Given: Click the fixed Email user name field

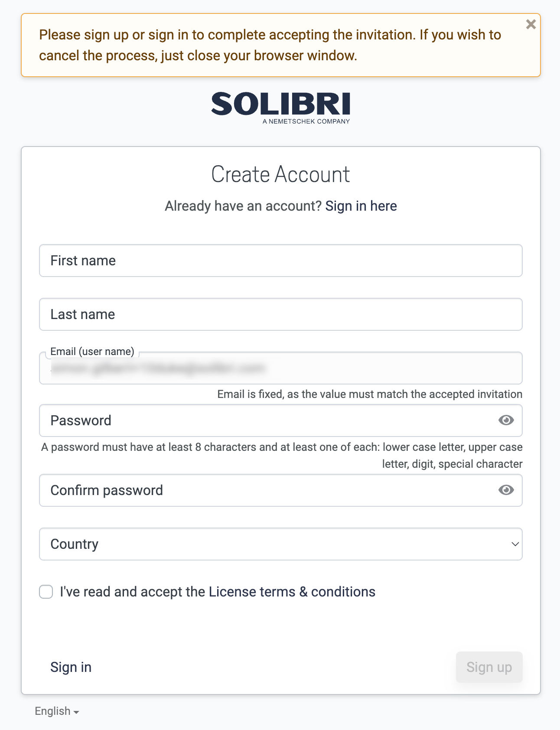Looking at the screenshot, I should 281,368.
